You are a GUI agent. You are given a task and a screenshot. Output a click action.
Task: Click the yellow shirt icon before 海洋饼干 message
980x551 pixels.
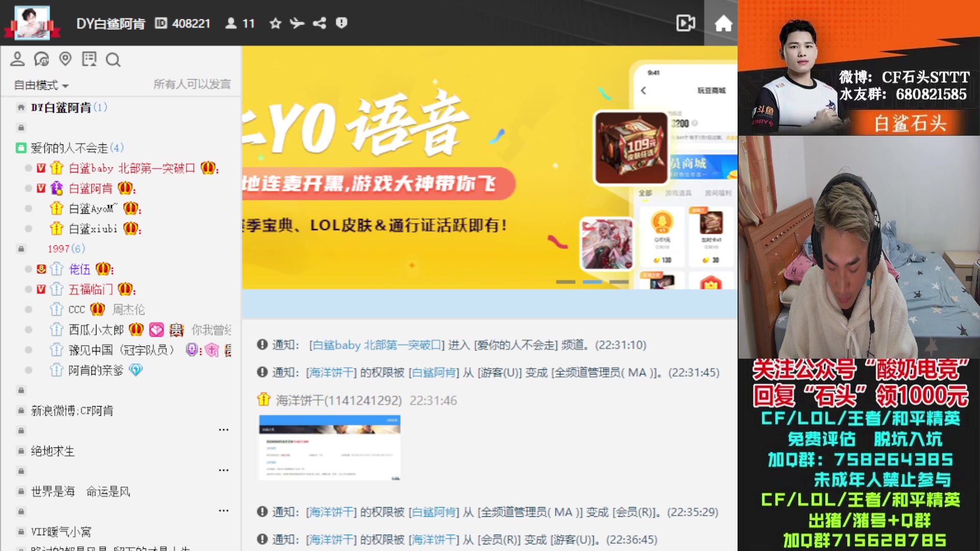click(x=263, y=399)
